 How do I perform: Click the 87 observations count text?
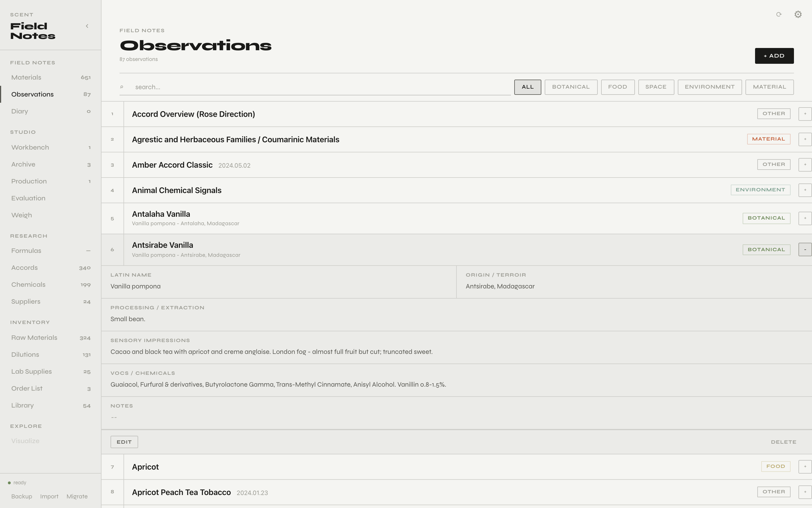pyautogui.click(x=139, y=59)
